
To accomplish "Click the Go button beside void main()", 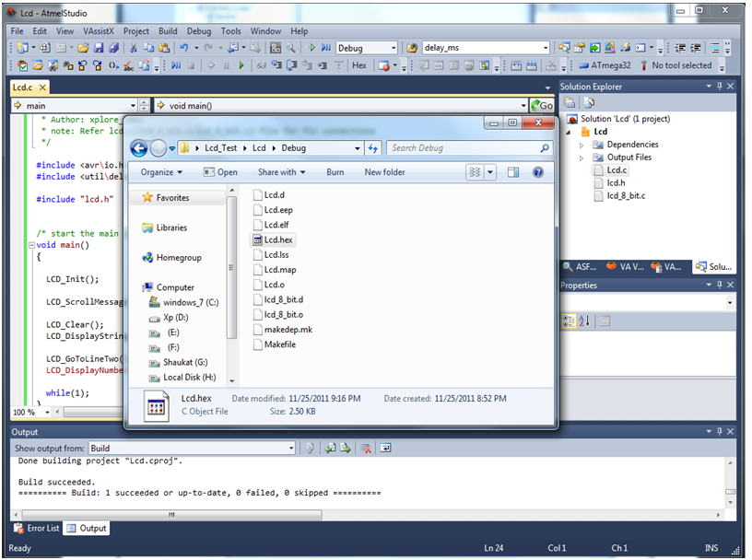I will (x=542, y=106).
